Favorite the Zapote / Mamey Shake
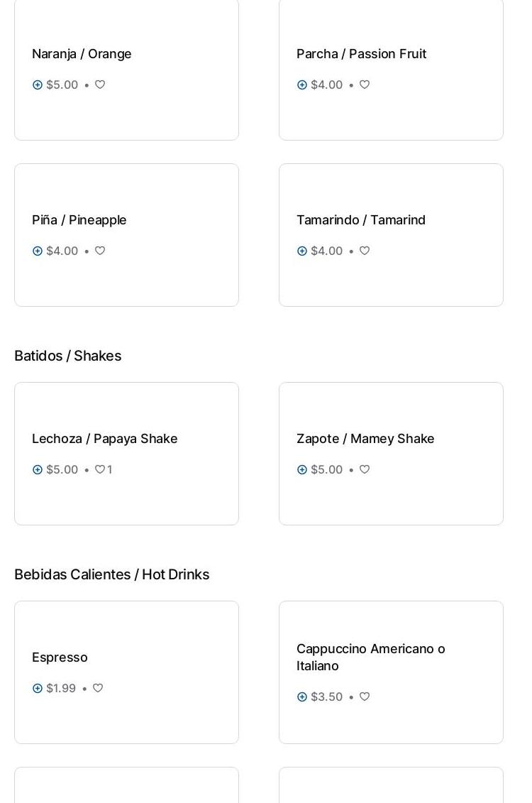 click(x=365, y=470)
